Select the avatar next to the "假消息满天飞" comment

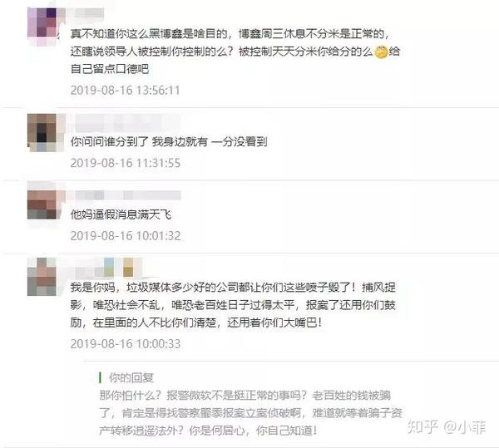(43, 204)
